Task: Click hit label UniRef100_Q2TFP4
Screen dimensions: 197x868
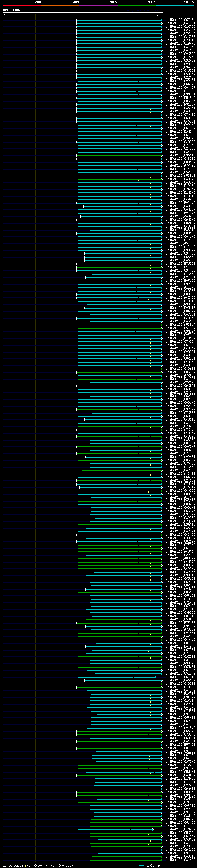Action: point(180,277)
